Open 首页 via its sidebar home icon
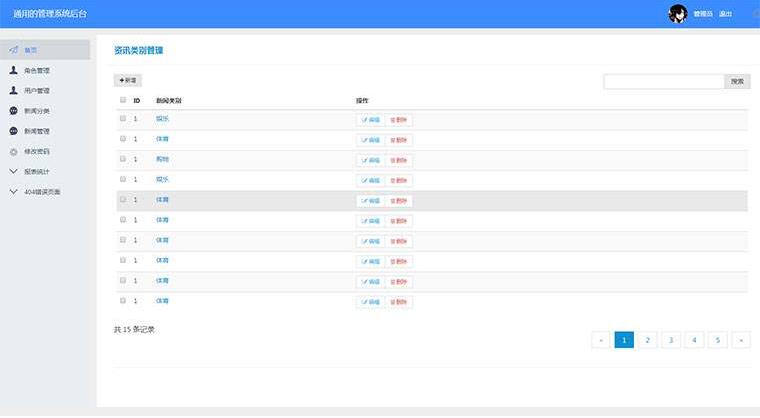This screenshot has width=760, height=418. click(14, 50)
